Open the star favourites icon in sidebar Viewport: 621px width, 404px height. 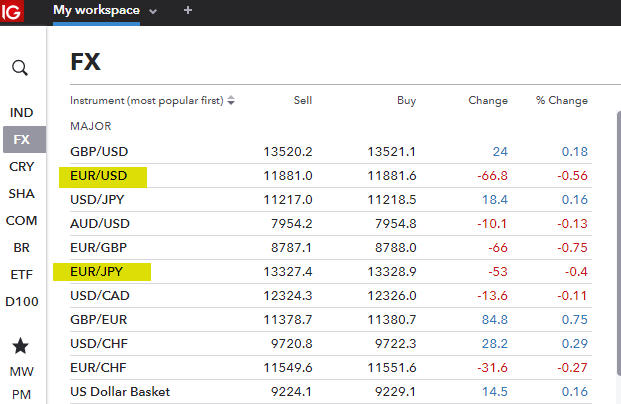pyautogui.click(x=20, y=346)
